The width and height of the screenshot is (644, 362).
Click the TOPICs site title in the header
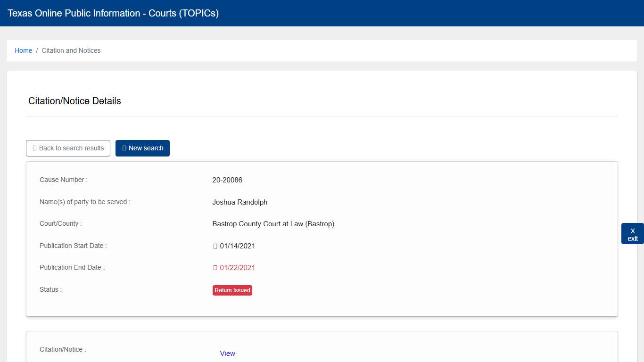pyautogui.click(x=113, y=13)
